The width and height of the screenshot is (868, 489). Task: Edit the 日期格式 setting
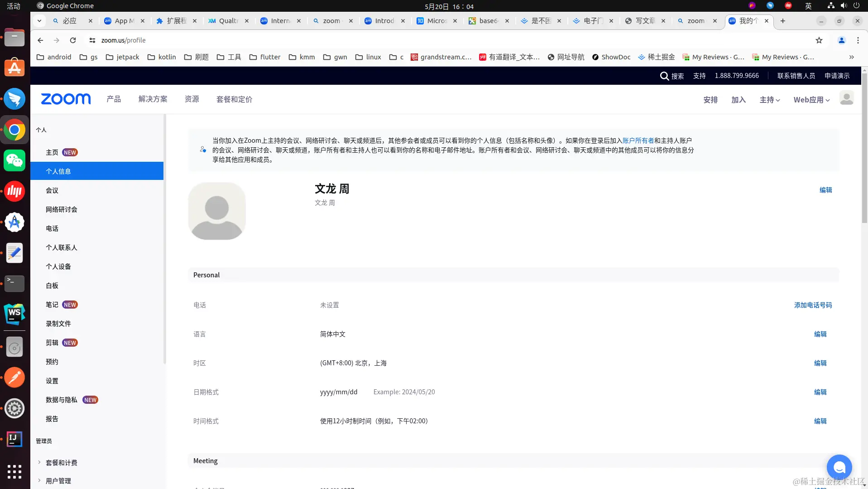[x=820, y=392]
